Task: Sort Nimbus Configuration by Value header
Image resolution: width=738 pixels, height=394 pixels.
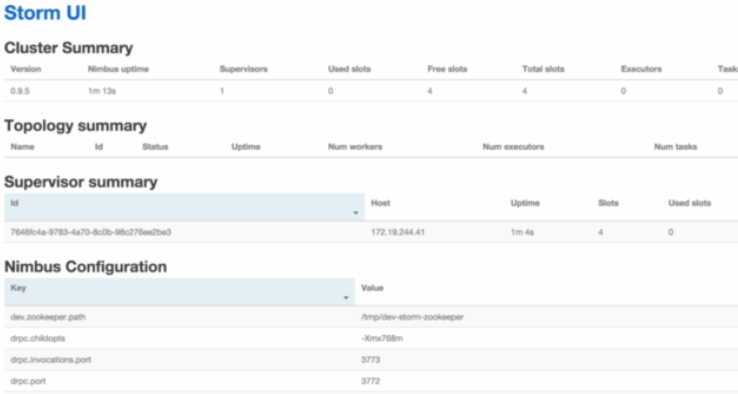Action: pyautogui.click(x=372, y=288)
